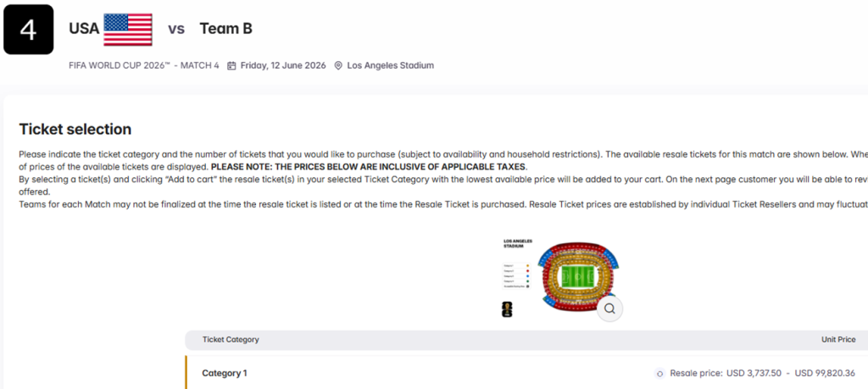The height and width of the screenshot is (389, 868).
Task: Click the World Cup trophy logo
Action: [508, 309]
